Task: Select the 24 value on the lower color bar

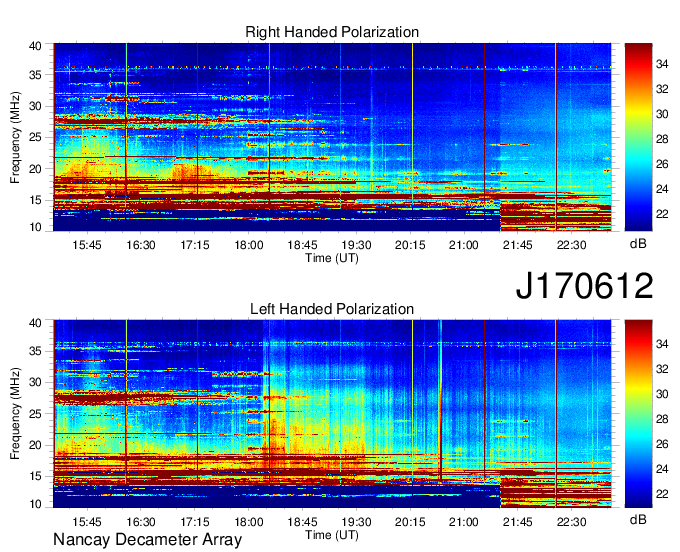Action: 662,469
